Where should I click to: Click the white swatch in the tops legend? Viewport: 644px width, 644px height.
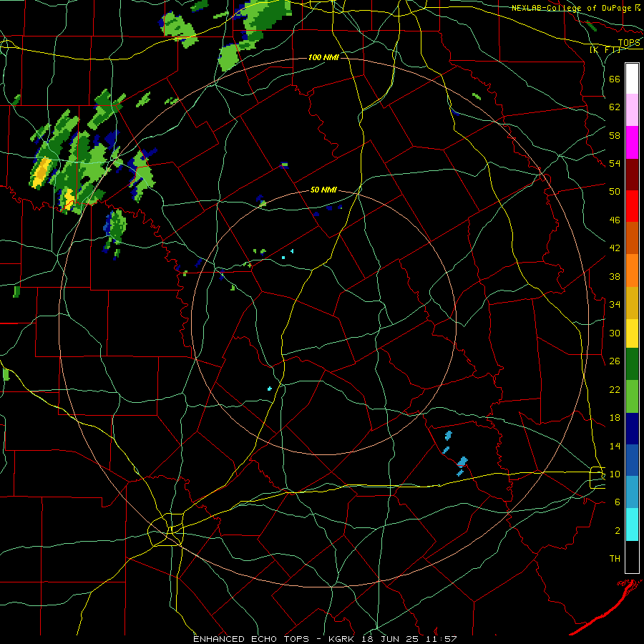(632, 79)
